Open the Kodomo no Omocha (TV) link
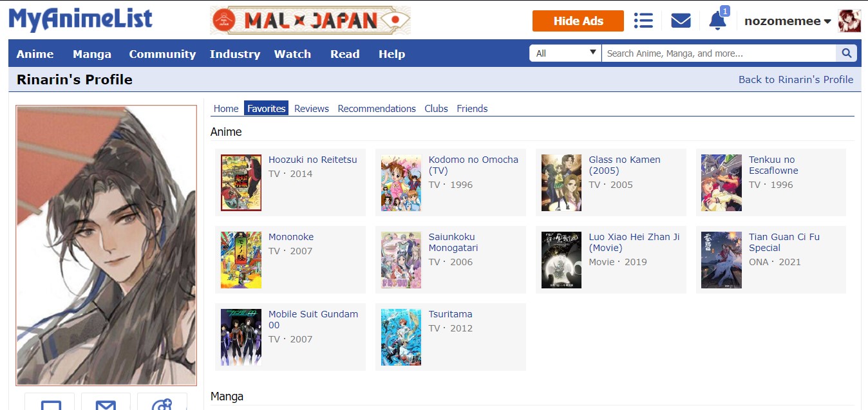Screen dimensions: 868x410 (473, 165)
